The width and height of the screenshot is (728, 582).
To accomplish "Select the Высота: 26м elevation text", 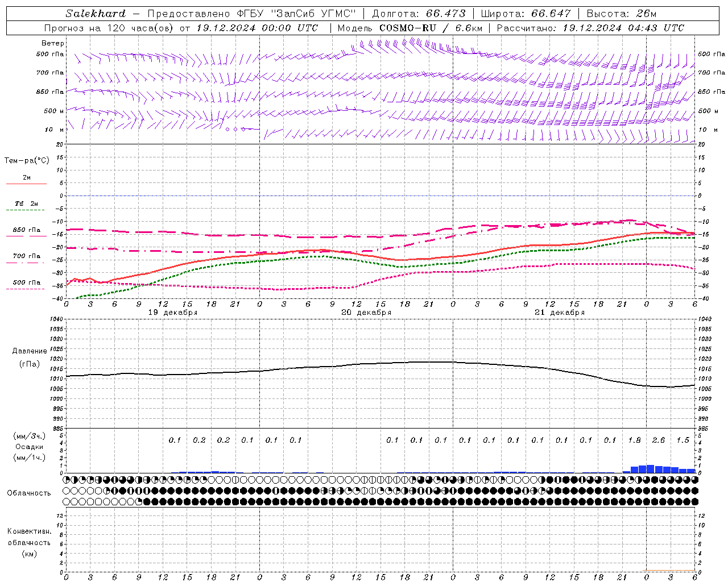I will pyautogui.click(x=622, y=14).
